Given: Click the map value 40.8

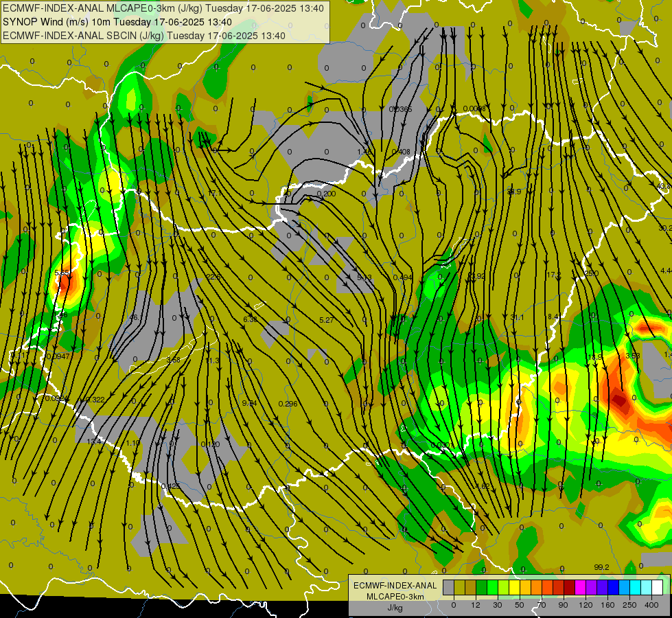Looking at the screenshot, I should tap(664, 186).
